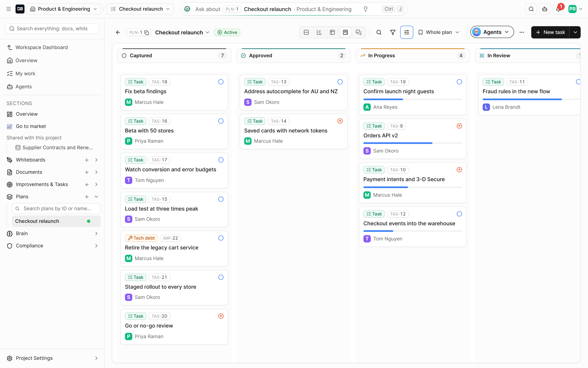Image resolution: width=588 pixels, height=368 pixels.
Task: Open the Checkout relaunch plan in sidebar
Action: click(x=56, y=221)
